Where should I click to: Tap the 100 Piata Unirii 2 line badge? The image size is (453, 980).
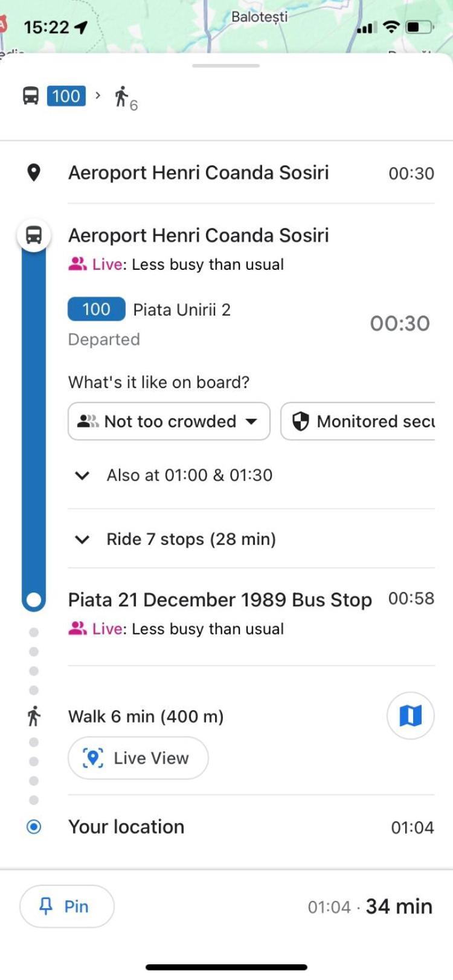coord(97,309)
